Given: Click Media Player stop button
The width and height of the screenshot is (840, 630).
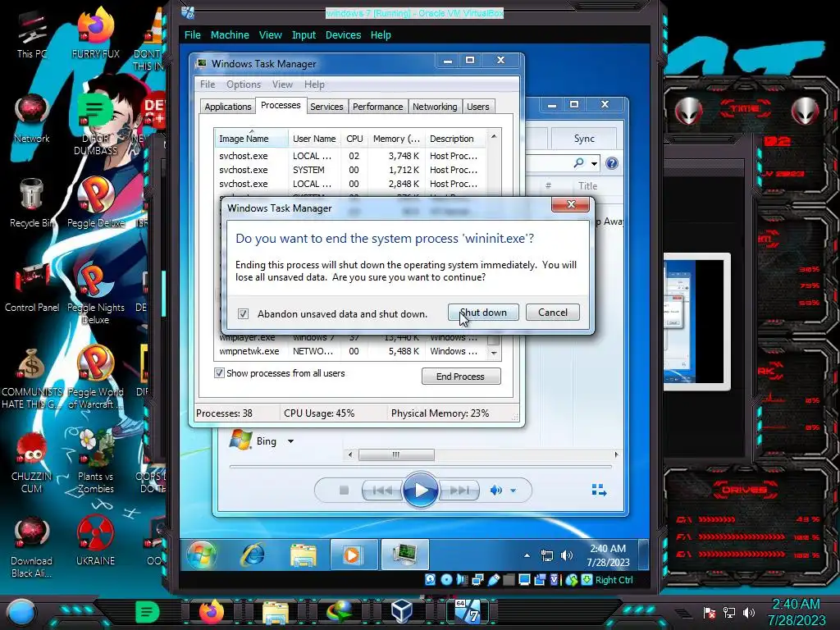Looking at the screenshot, I should (x=344, y=491).
